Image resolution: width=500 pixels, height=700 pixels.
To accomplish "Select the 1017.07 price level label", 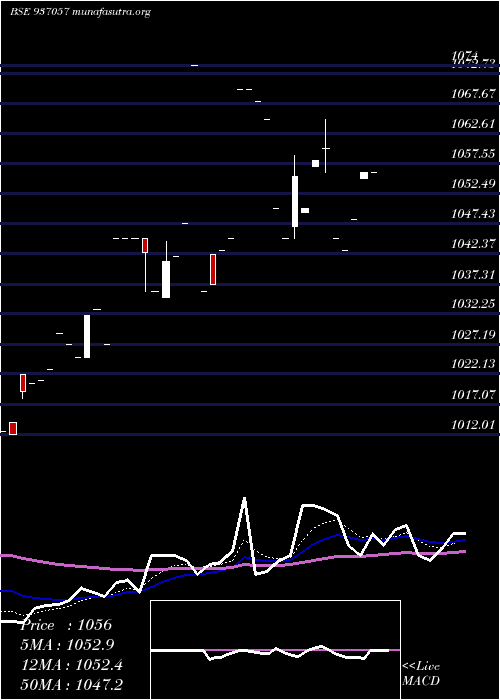I will (x=473, y=395).
